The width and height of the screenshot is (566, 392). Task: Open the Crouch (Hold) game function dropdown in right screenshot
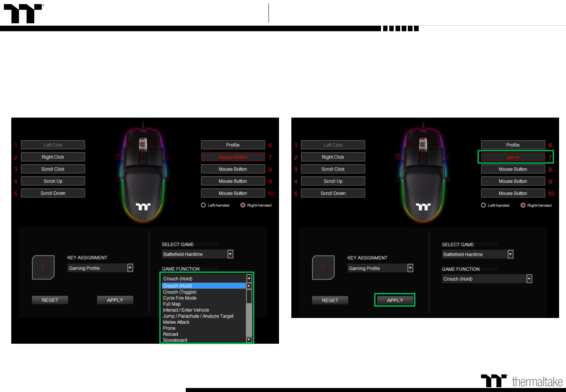tap(529, 279)
